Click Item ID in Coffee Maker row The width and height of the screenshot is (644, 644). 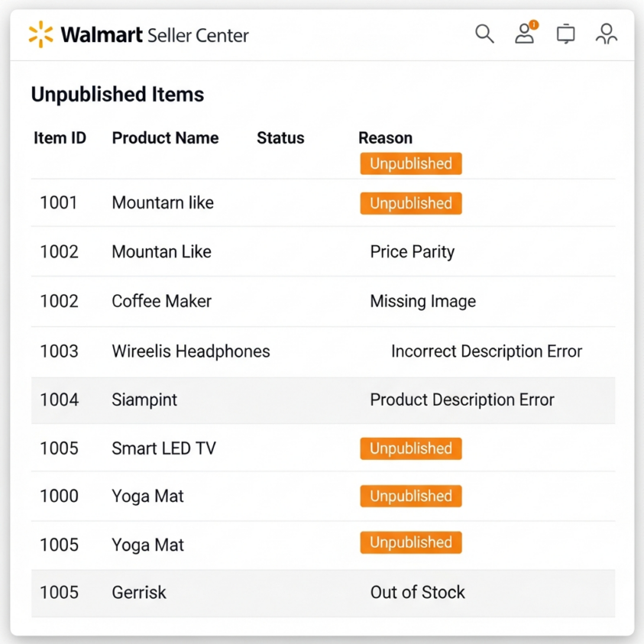tap(59, 301)
